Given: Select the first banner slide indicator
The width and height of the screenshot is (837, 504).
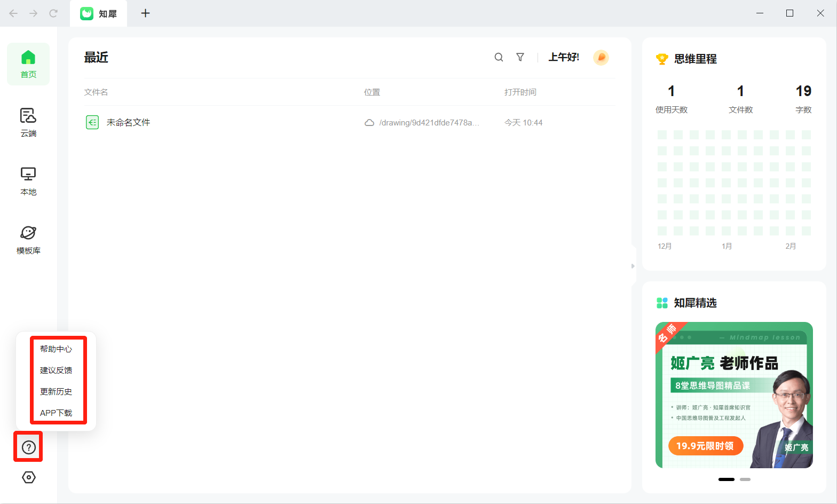Looking at the screenshot, I should 727,479.
